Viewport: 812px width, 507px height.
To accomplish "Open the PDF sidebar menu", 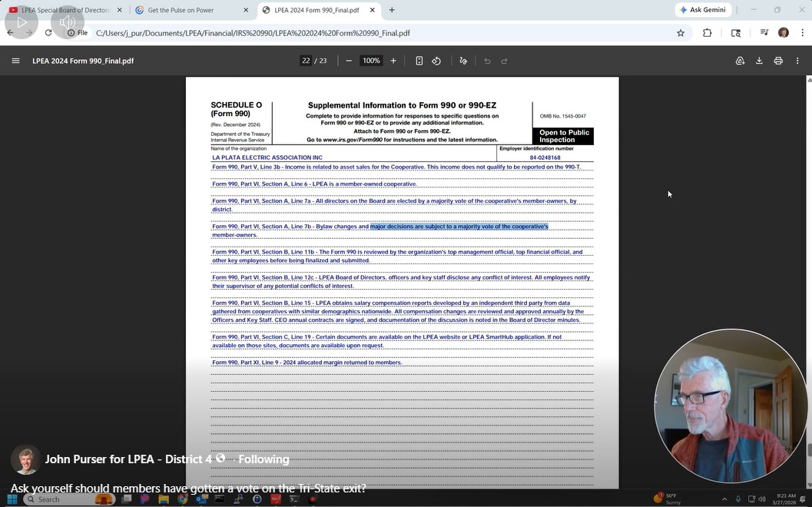I will (x=15, y=61).
